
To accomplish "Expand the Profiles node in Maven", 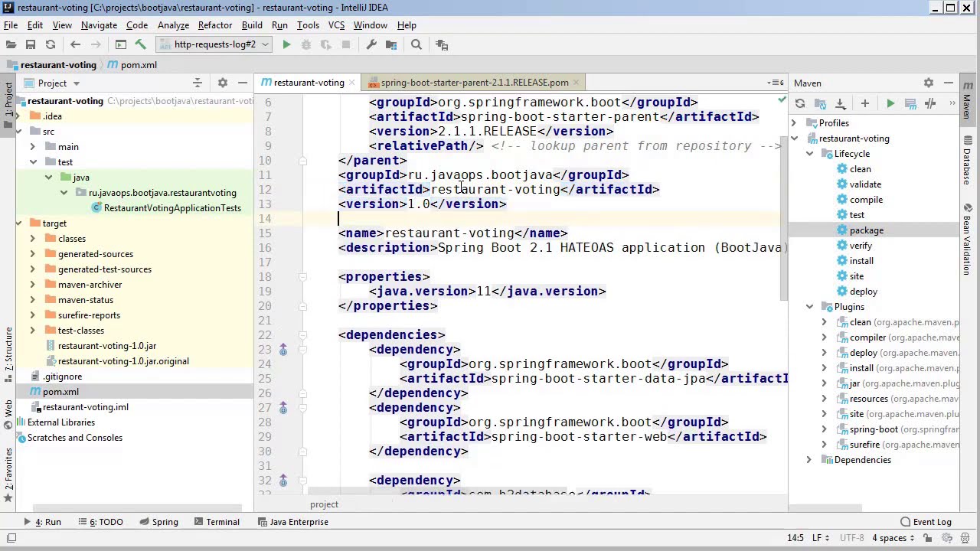I will tap(794, 123).
